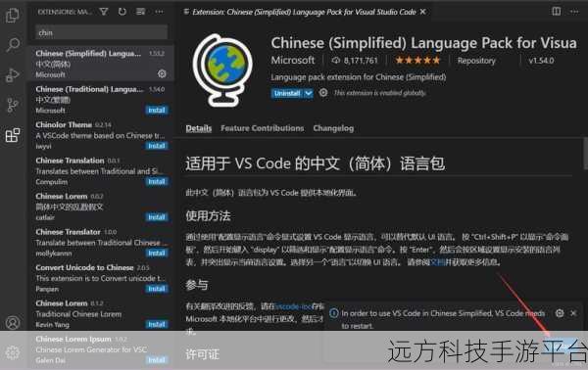The image size is (588, 370).
Task: Click the Microsoft publisher link
Action: point(293,61)
